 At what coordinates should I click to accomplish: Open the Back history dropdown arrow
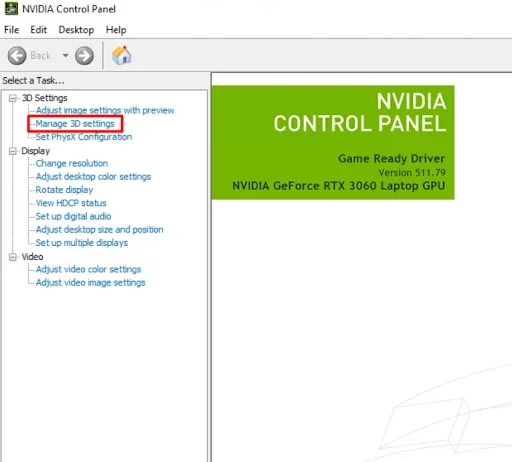[x=65, y=55]
